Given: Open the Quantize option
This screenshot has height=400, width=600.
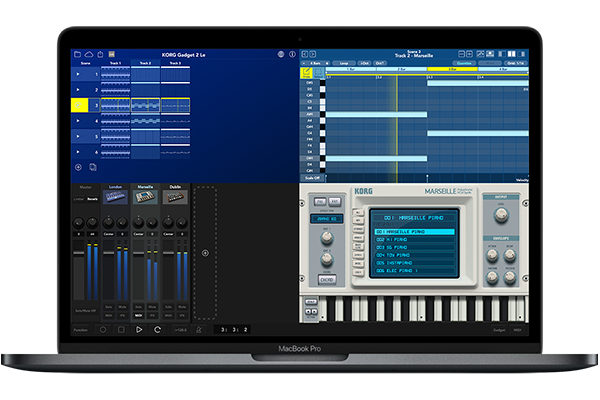Looking at the screenshot, I should (464, 63).
